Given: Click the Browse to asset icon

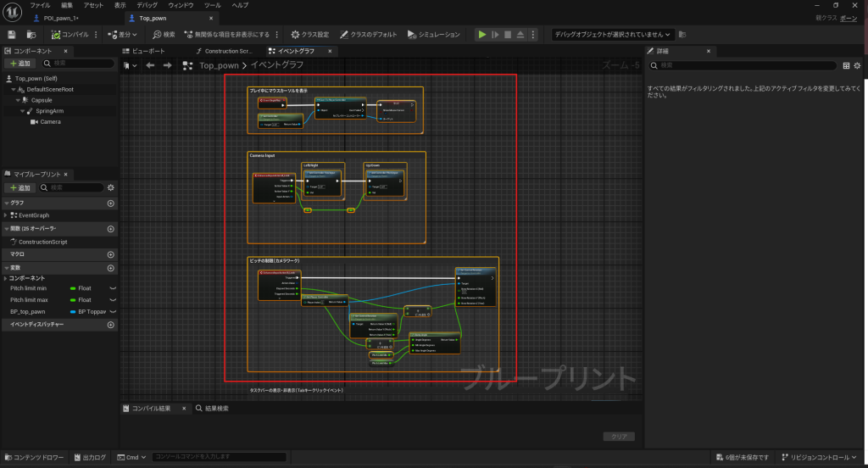Looking at the screenshot, I should click(x=31, y=35).
